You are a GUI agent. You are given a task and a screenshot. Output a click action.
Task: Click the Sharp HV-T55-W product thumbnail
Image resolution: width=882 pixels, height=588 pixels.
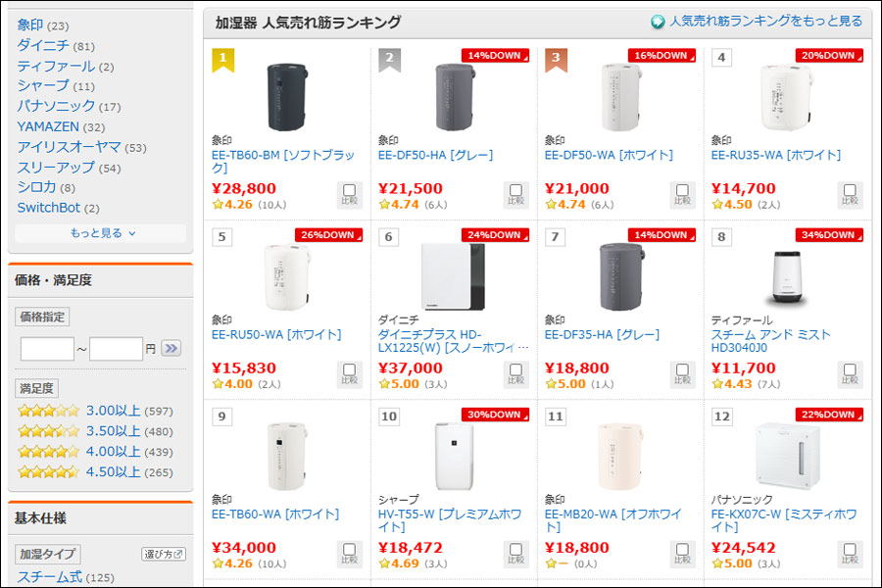454,455
